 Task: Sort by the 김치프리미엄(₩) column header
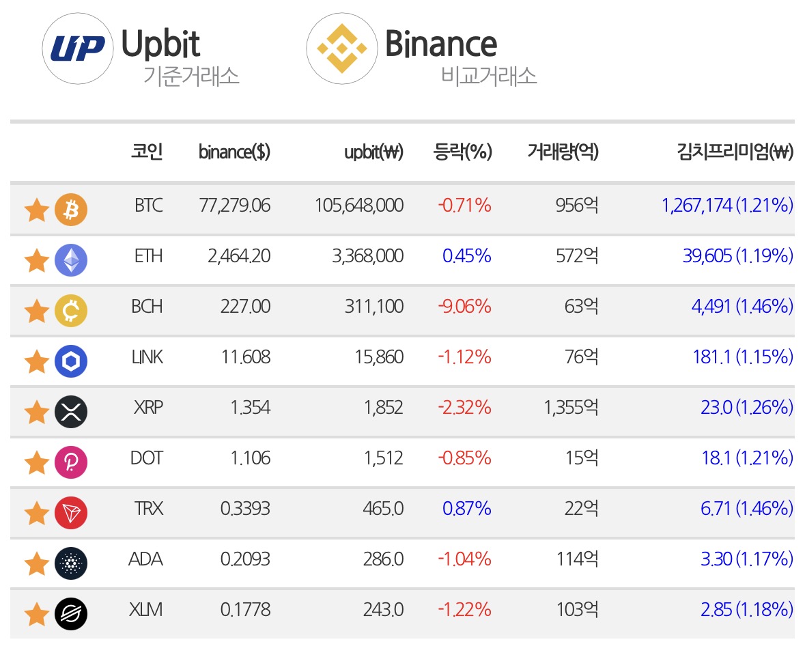(x=735, y=152)
